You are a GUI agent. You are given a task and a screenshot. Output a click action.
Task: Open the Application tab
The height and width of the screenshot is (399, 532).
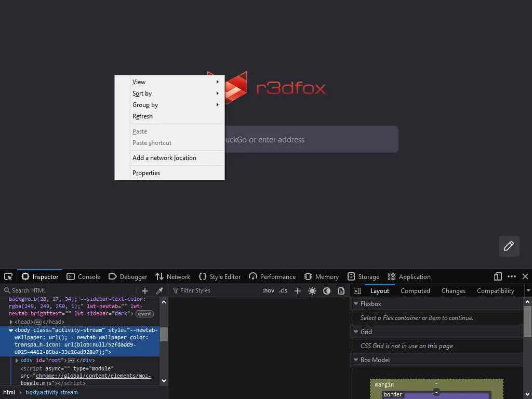pyautogui.click(x=409, y=277)
